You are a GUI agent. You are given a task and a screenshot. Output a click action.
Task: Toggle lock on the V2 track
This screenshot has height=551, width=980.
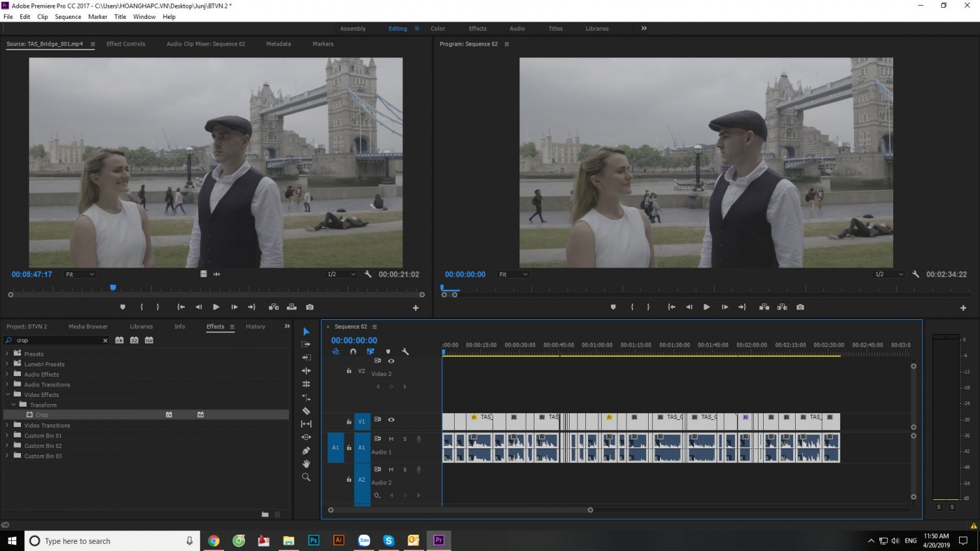point(349,371)
